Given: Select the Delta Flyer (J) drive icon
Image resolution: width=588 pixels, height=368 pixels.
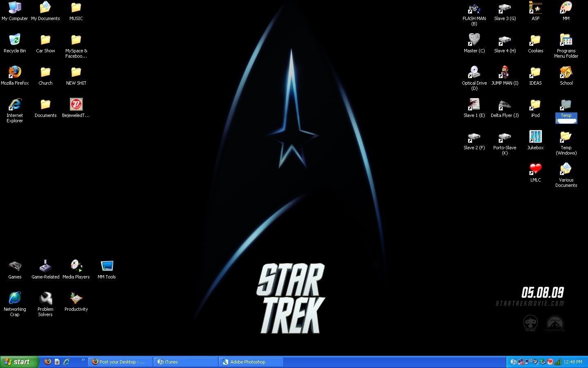Looking at the screenshot, I should [505, 108].
